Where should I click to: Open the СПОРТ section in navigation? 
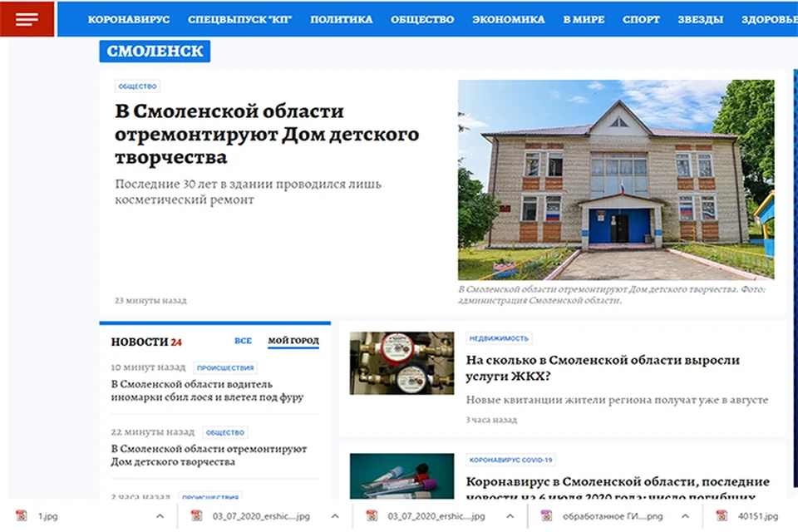[641, 19]
